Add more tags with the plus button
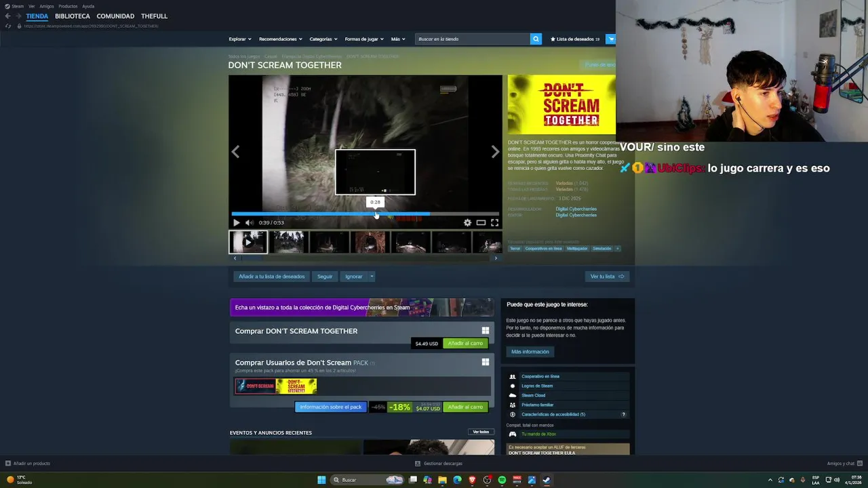Viewport: 868px width, 488px height. pos(617,248)
